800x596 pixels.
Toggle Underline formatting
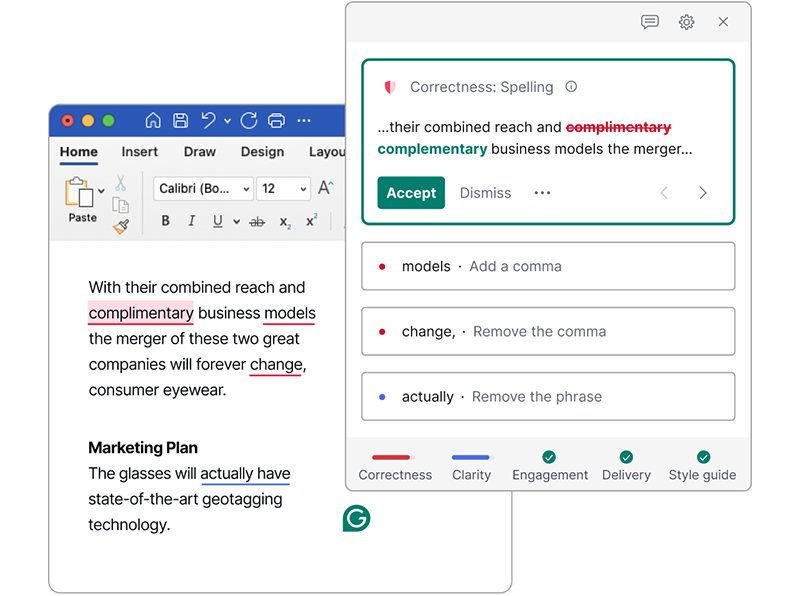[x=218, y=220]
